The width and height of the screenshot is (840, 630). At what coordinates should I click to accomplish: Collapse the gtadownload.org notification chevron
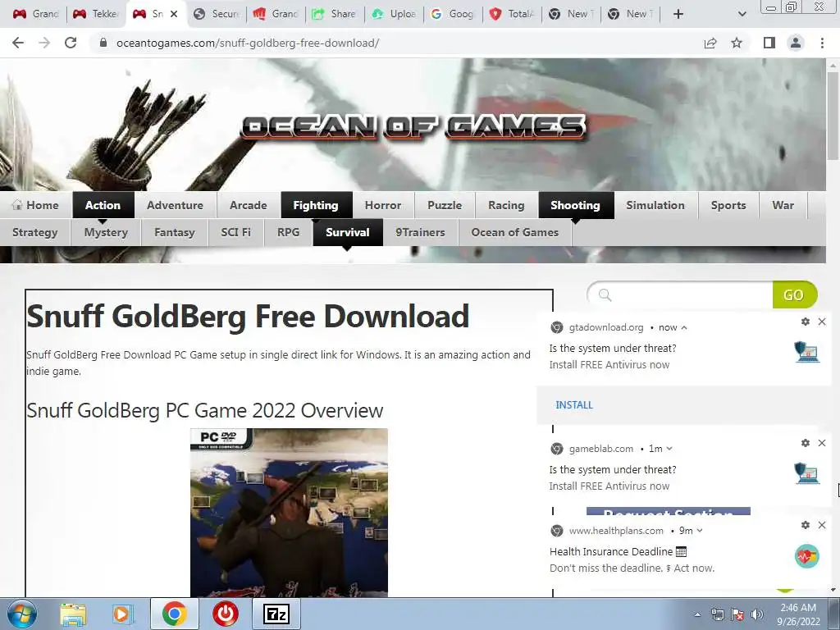click(684, 327)
